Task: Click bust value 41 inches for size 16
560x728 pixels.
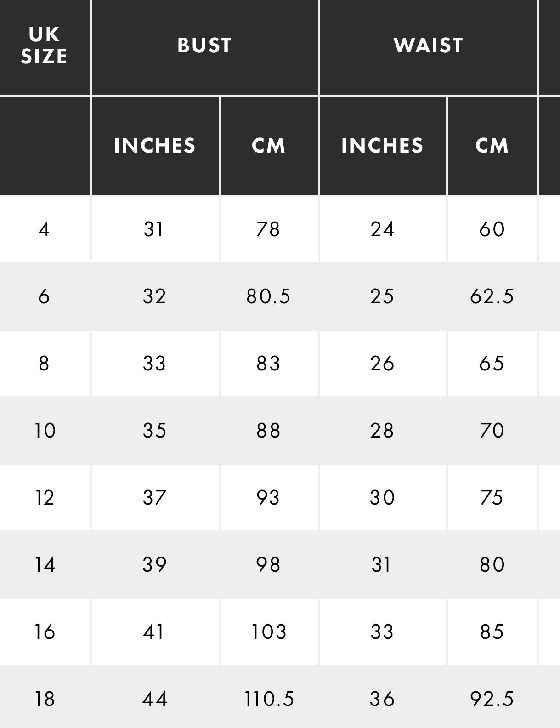Action: point(154,632)
